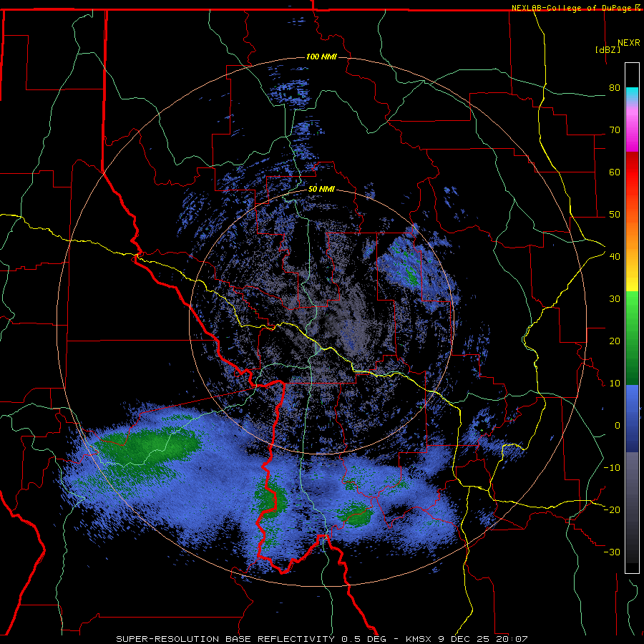Click the SUPER-RESOLUTION BASE REFLECTIVITY caption text
The width and height of the screenshot is (644, 644).
(x=225, y=639)
